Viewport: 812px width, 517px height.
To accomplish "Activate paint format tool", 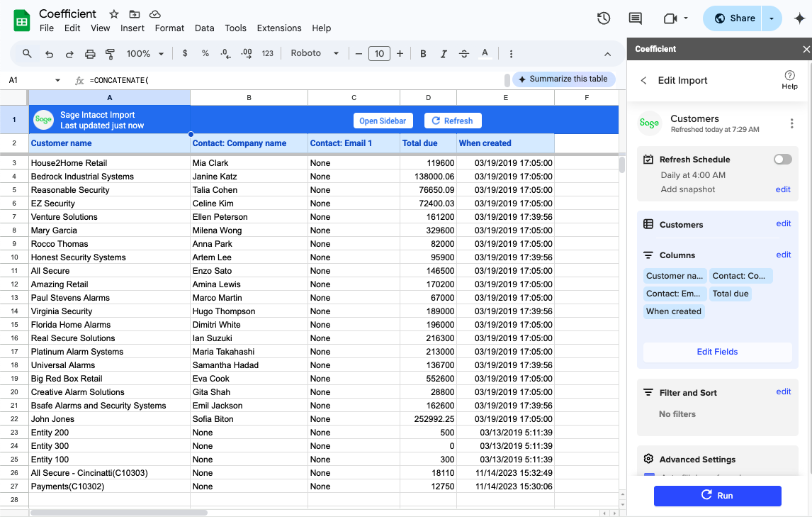I will 110,53.
